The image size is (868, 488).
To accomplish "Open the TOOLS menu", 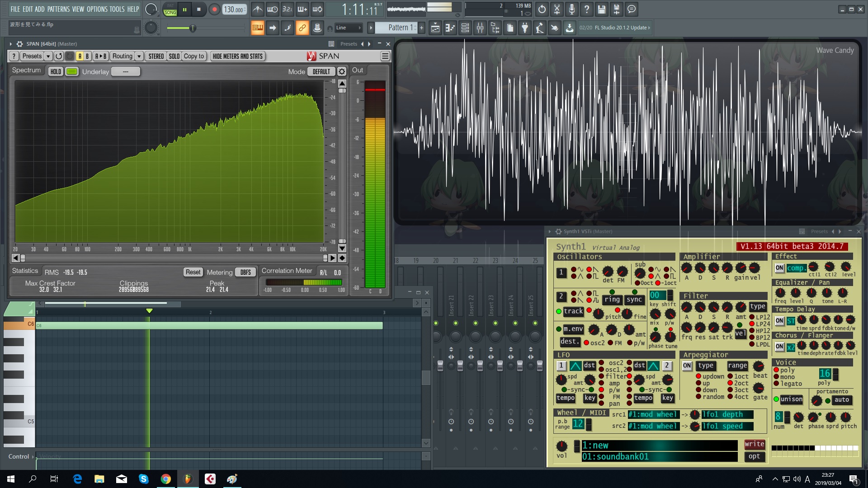I will [117, 9].
